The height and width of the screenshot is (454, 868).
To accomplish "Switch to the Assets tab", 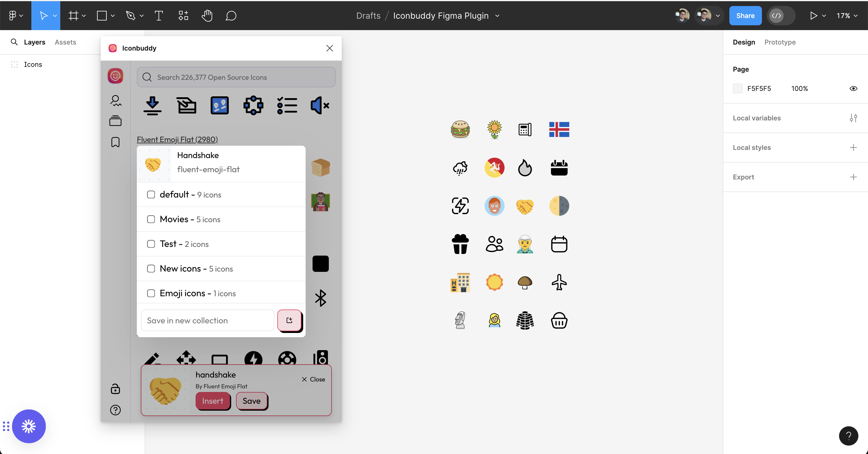I will [65, 42].
